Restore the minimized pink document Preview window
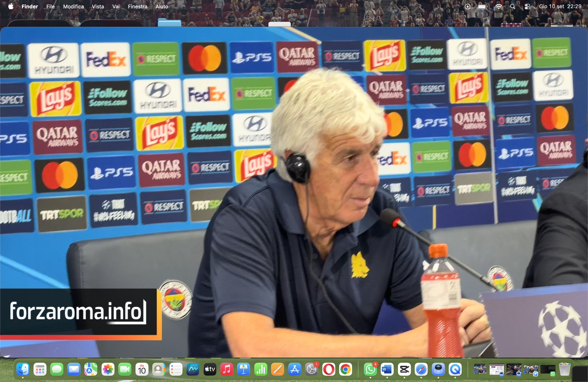The width and height of the screenshot is (588, 382). (x=497, y=370)
